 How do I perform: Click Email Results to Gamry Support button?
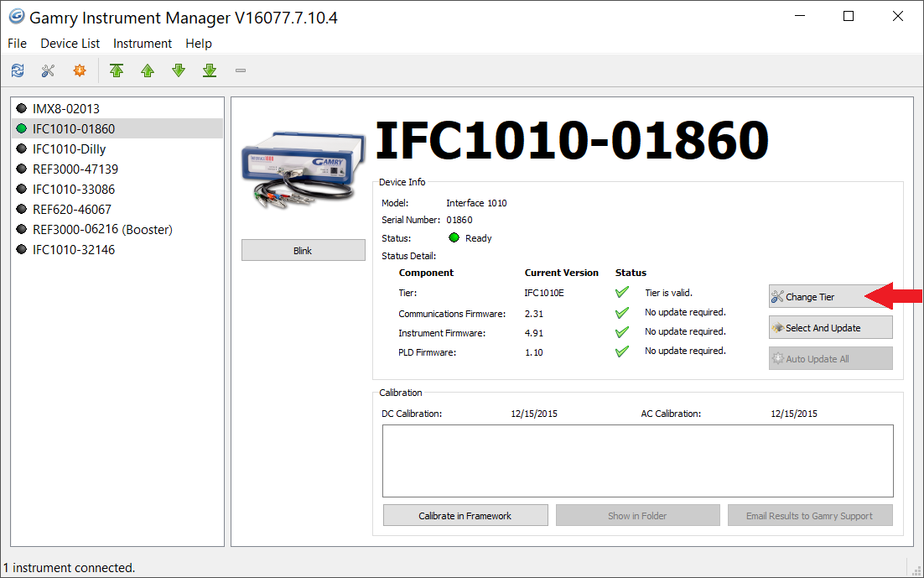[x=810, y=515]
